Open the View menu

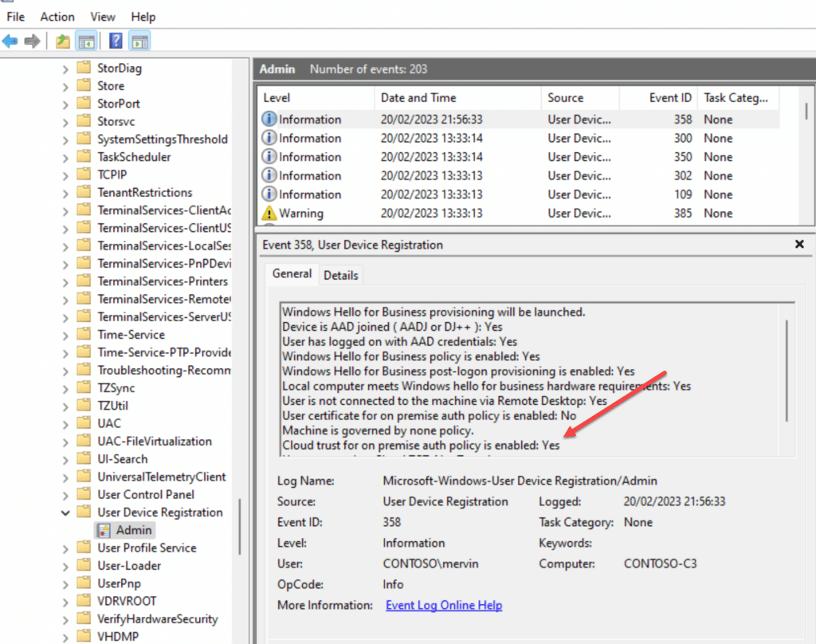click(103, 16)
